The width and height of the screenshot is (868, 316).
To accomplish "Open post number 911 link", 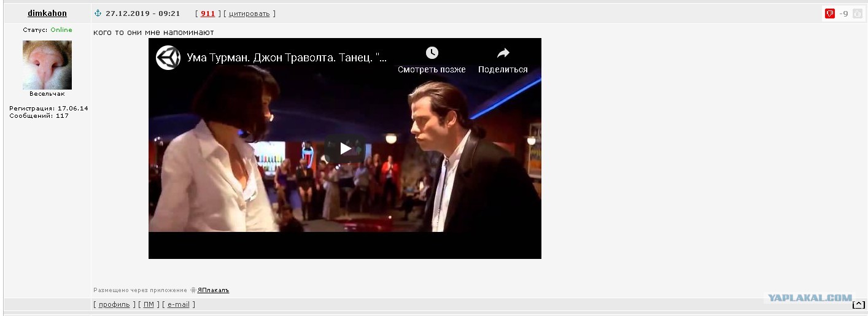I will point(208,13).
